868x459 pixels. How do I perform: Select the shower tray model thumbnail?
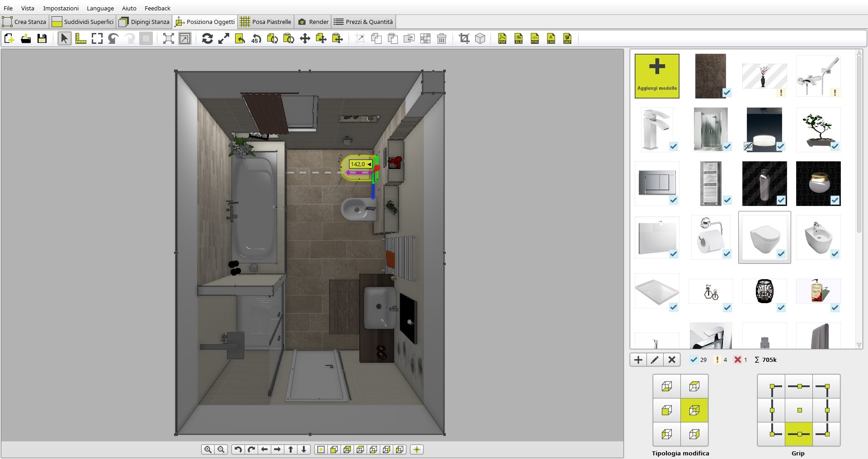pyautogui.click(x=657, y=291)
